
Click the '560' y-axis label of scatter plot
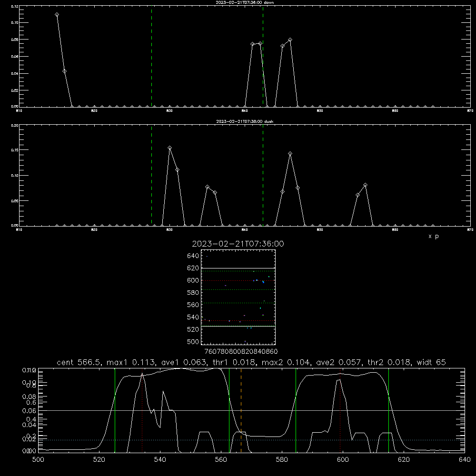coord(193,305)
